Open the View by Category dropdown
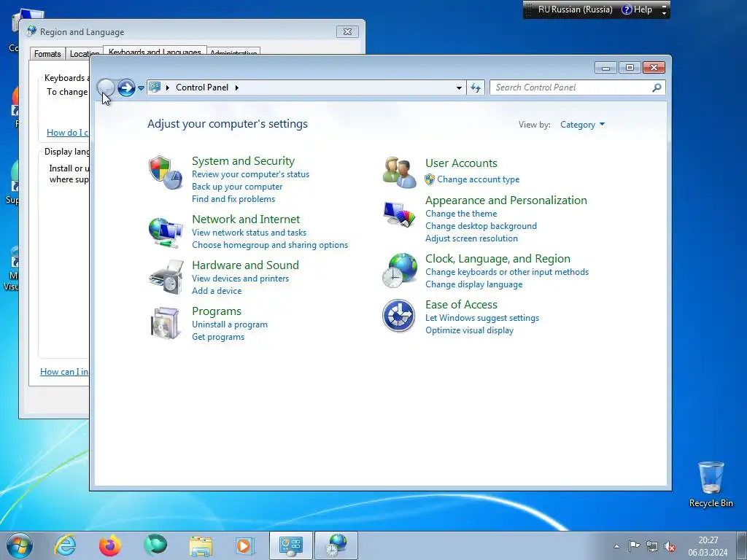Screen dimensions: 747x560 tap(582, 125)
